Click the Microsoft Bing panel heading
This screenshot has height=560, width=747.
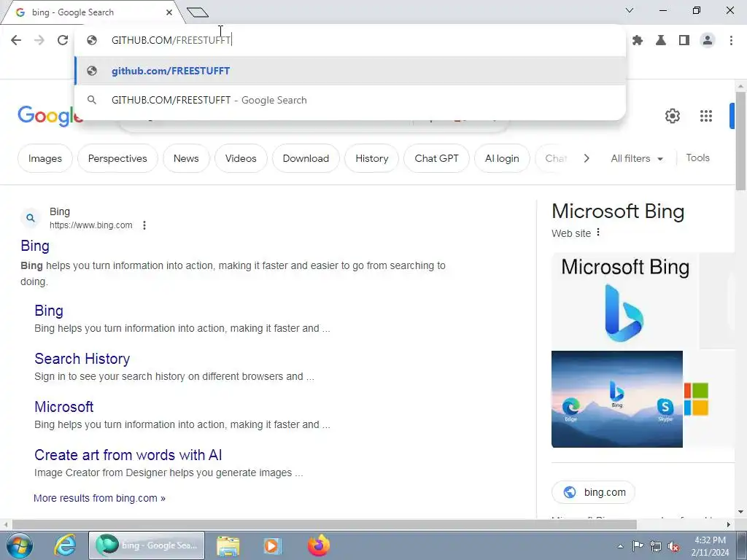(618, 211)
